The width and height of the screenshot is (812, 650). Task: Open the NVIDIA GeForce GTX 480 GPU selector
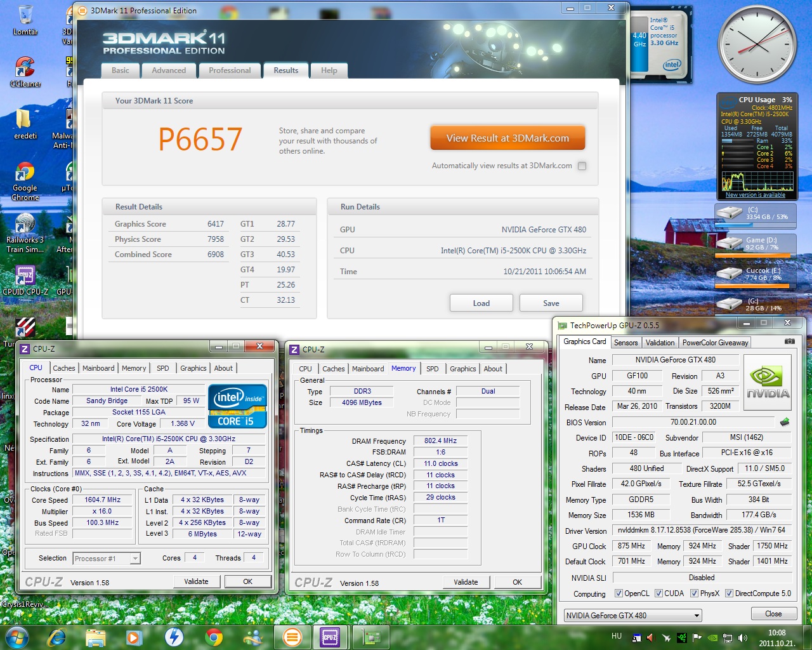[x=632, y=615]
